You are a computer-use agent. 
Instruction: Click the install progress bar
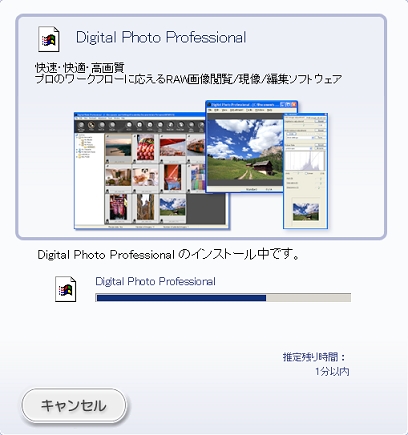click(x=223, y=298)
